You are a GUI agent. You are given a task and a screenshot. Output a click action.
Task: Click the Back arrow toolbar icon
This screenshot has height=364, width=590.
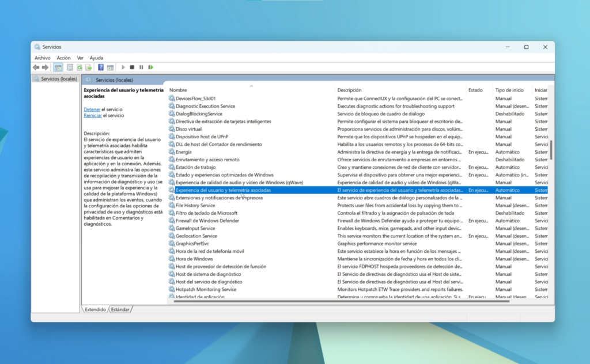click(36, 67)
